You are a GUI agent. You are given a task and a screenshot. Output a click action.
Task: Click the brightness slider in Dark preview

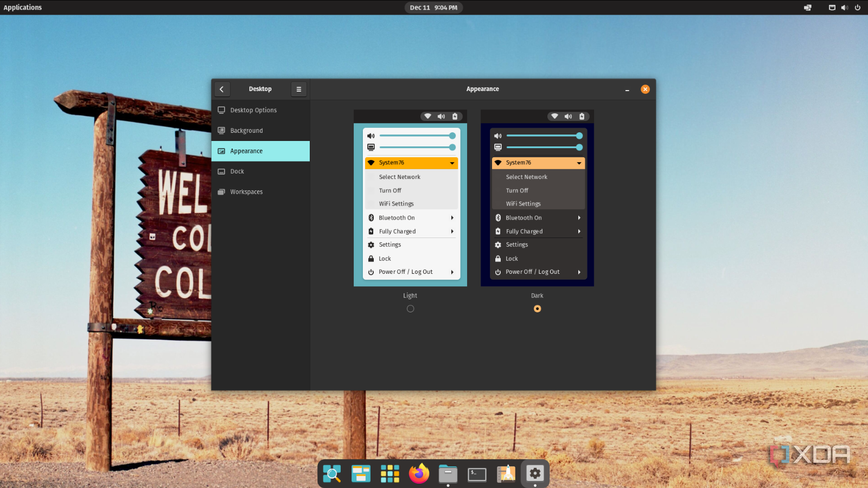545,147
